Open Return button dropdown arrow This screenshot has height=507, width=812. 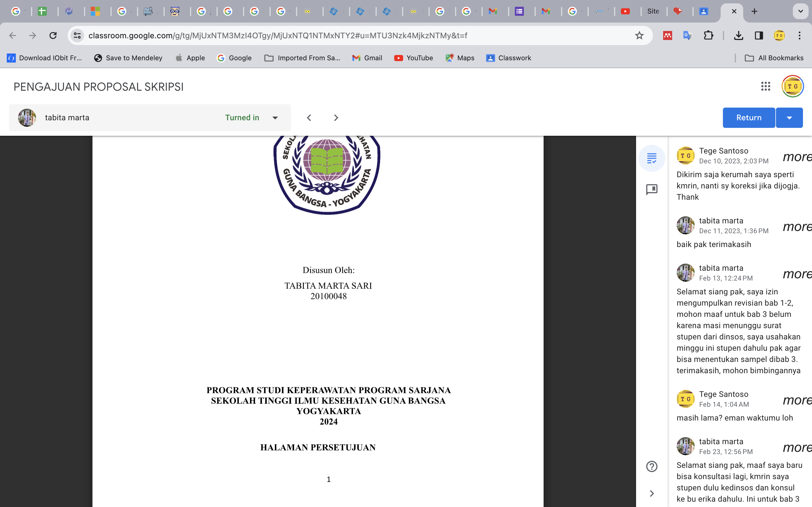[x=789, y=118]
